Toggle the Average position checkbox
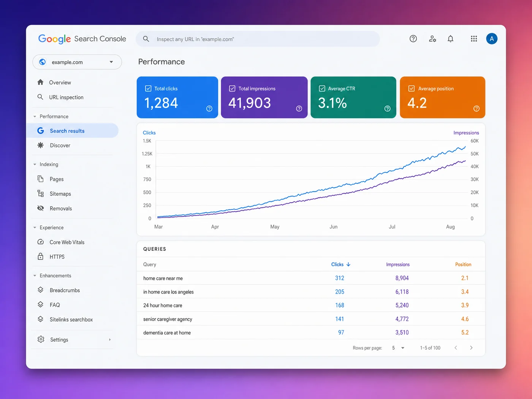This screenshot has height=399, width=532. click(411, 89)
